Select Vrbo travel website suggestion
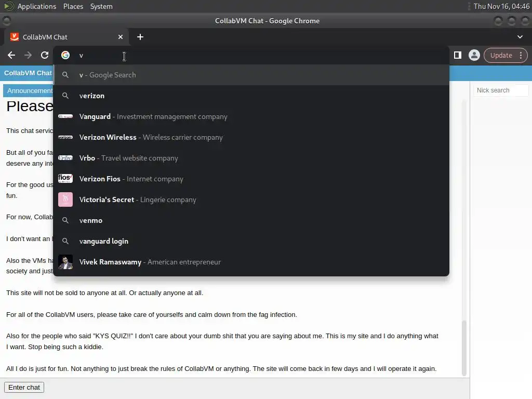 (x=251, y=158)
